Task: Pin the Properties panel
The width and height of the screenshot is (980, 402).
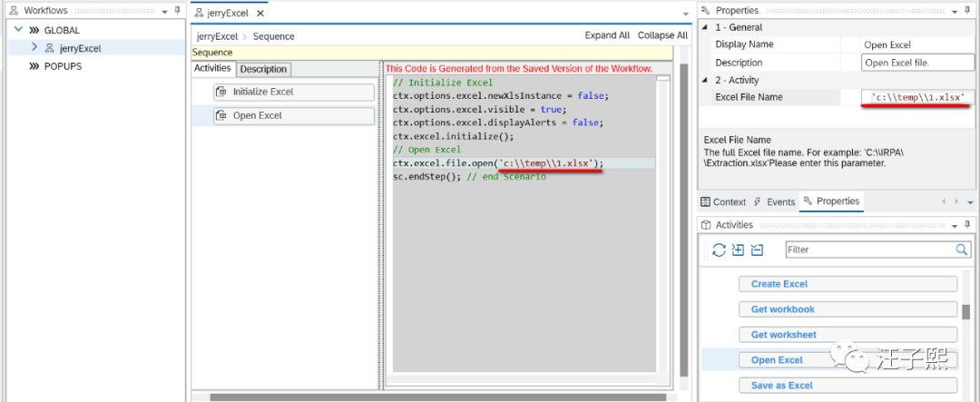Action: click(x=968, y=11)
